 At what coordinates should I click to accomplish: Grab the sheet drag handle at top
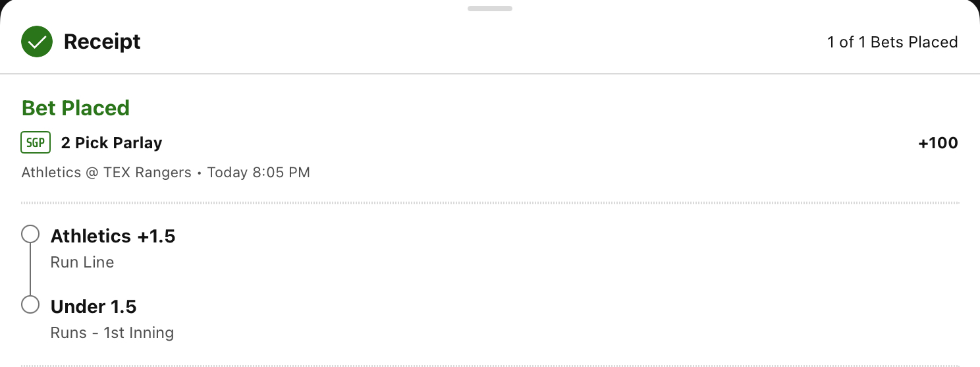pyautogui.click(x=490, y=9)
